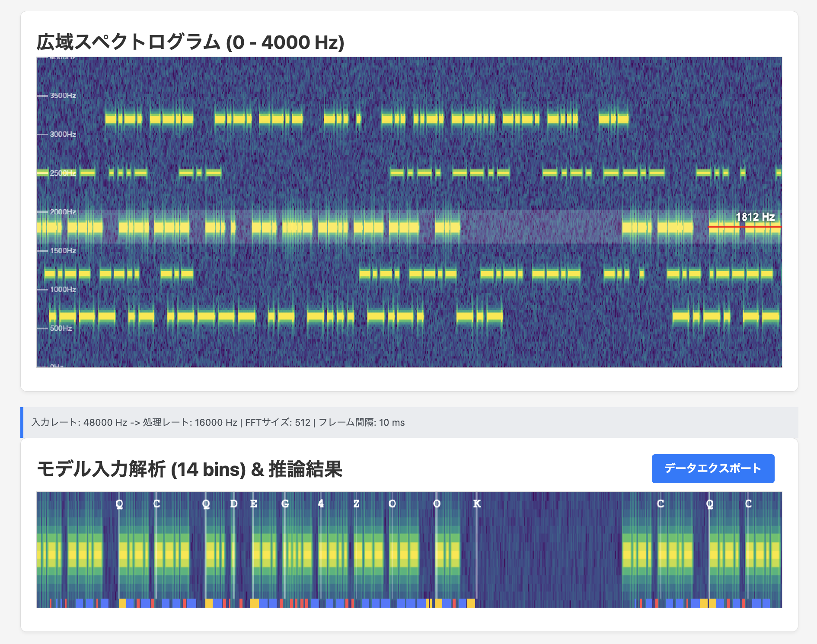Screen dimensions: 817x644
Task: Select the decoded letter Z marker
Action: tap(356, 504)
